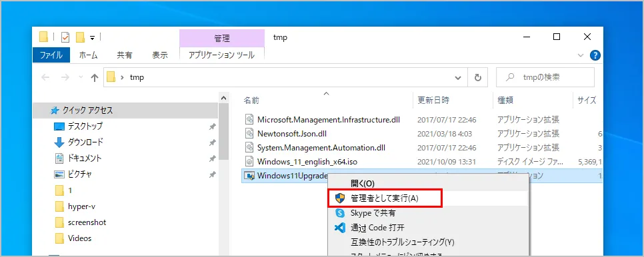The height and width of the screenshot is (257, 644).
Task: Refresh the tmp folder
Action: pyautogui.click(x=477, y=77)
